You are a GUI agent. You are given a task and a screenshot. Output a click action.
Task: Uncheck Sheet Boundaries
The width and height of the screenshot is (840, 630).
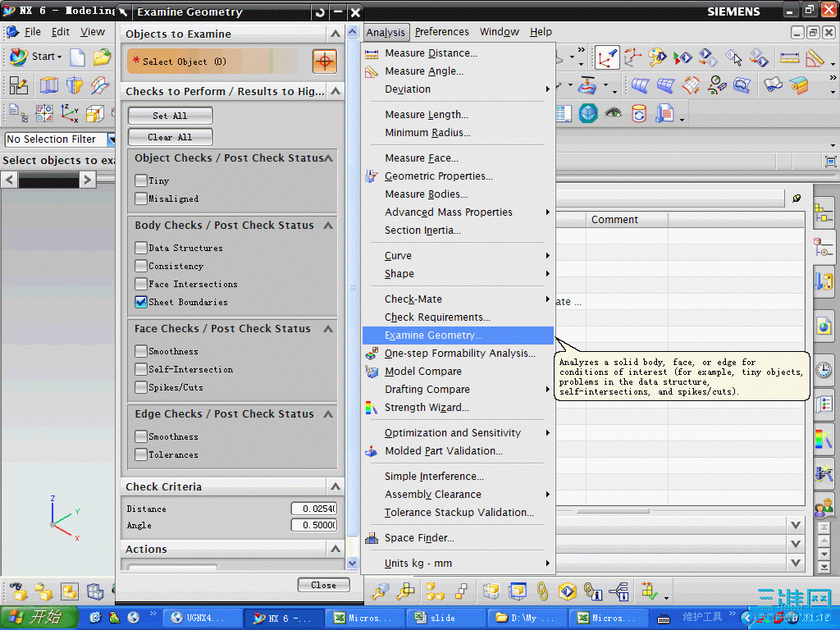[141, 302]
